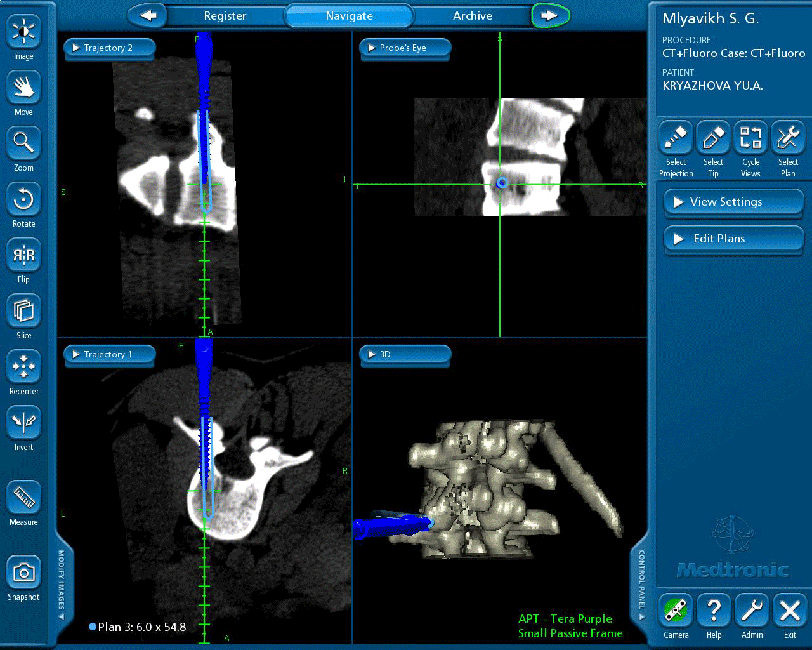The image size is (812, 650).
Task: Click the Probe's Eye crosshair target circle
Action: pos(502,183)
